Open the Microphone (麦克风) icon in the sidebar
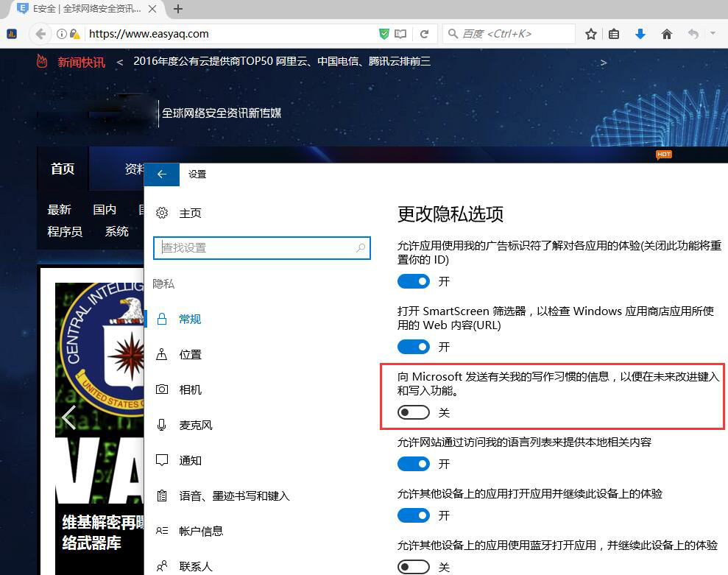This screenshot has width=728, height=575. click(x=161, y=425)
